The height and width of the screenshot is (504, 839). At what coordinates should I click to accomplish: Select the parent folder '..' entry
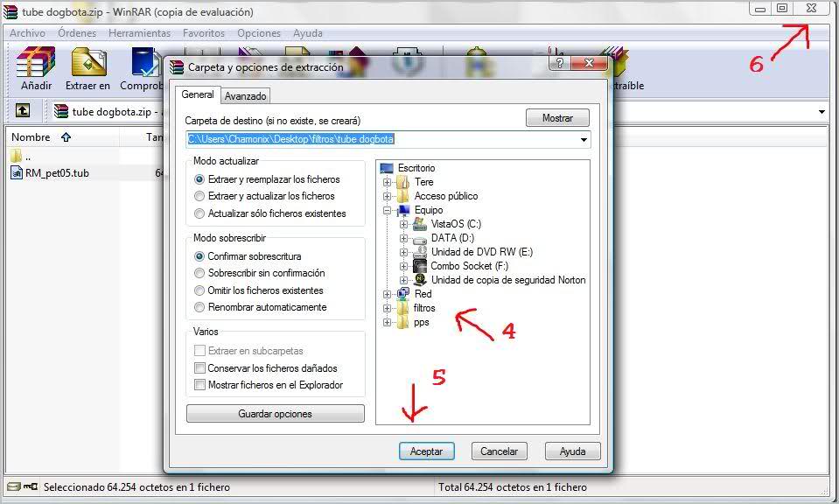point(21,157)
